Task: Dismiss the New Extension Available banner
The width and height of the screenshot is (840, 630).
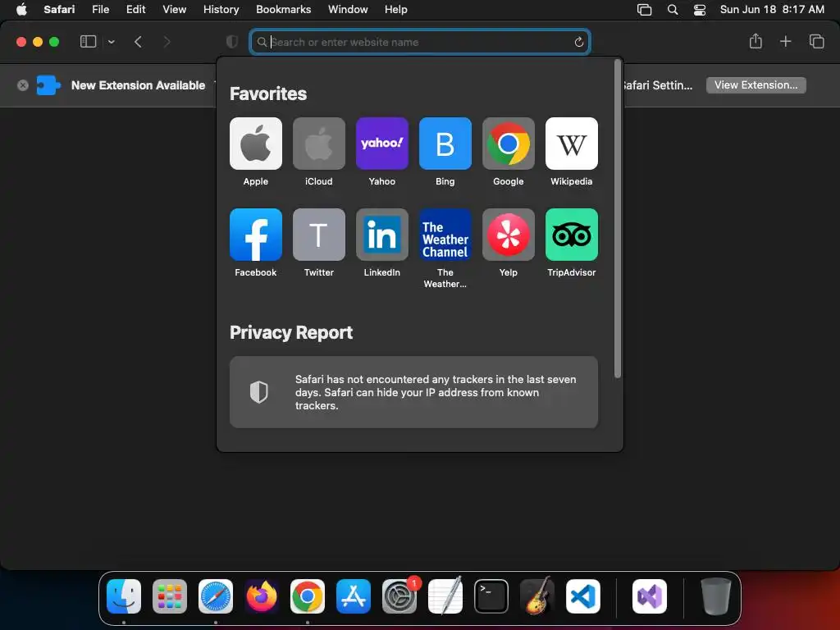Action: tap(22, 85)
